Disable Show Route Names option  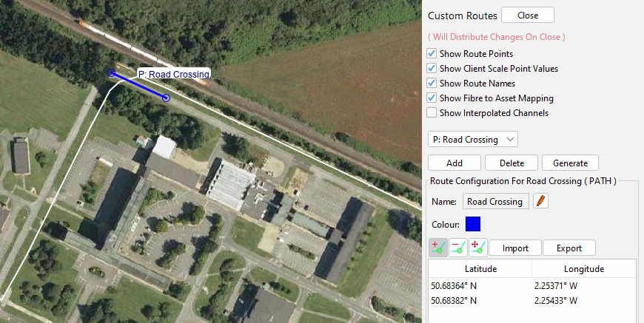coord(432,84)
